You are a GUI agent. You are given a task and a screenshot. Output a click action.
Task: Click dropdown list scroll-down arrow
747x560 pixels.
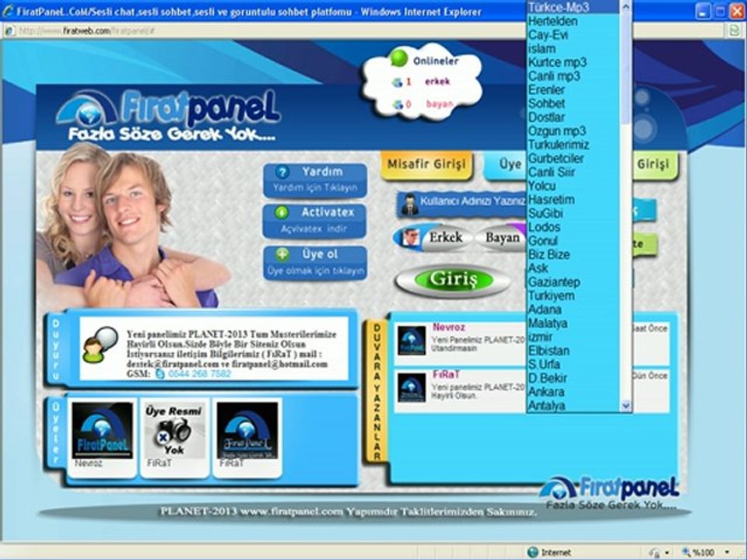[x=626, y=406]
